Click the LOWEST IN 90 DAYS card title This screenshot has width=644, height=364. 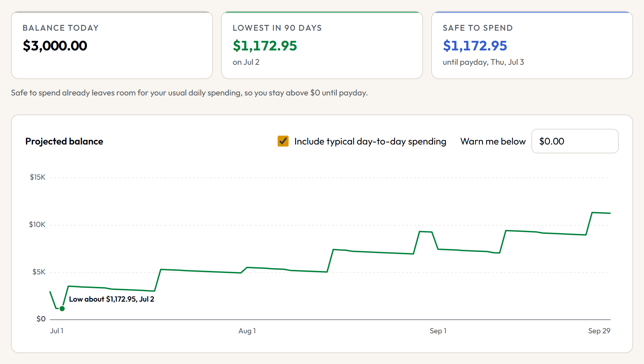(277, 28)
